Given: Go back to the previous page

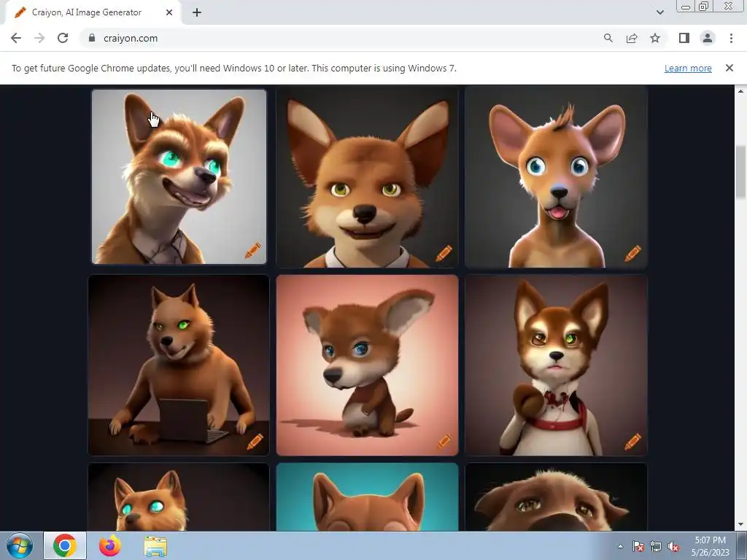Looking at the screenshot, I should tap(16, 38).
